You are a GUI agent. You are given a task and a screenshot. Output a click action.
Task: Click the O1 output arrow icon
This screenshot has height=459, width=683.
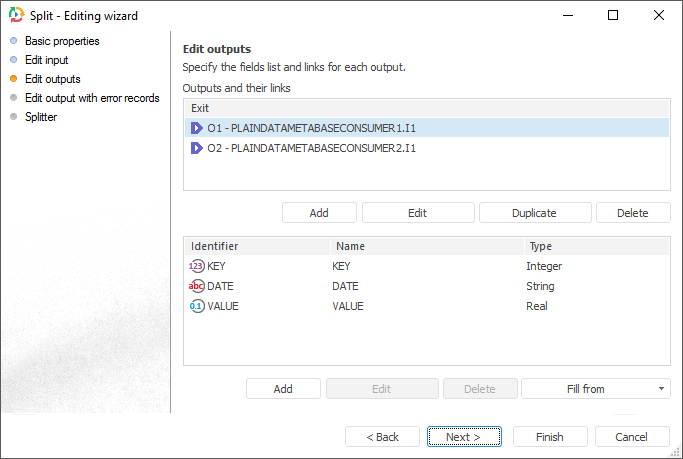197,128
